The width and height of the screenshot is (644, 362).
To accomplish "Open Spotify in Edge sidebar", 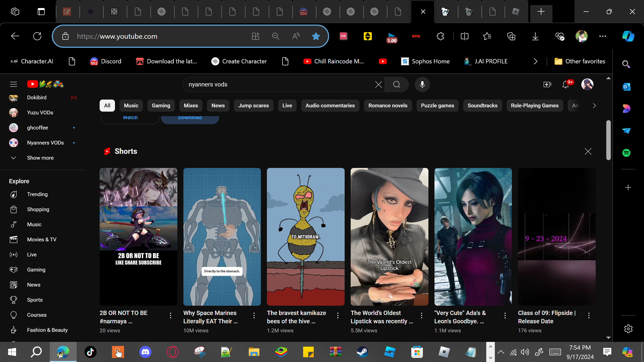I will [626, 153].
